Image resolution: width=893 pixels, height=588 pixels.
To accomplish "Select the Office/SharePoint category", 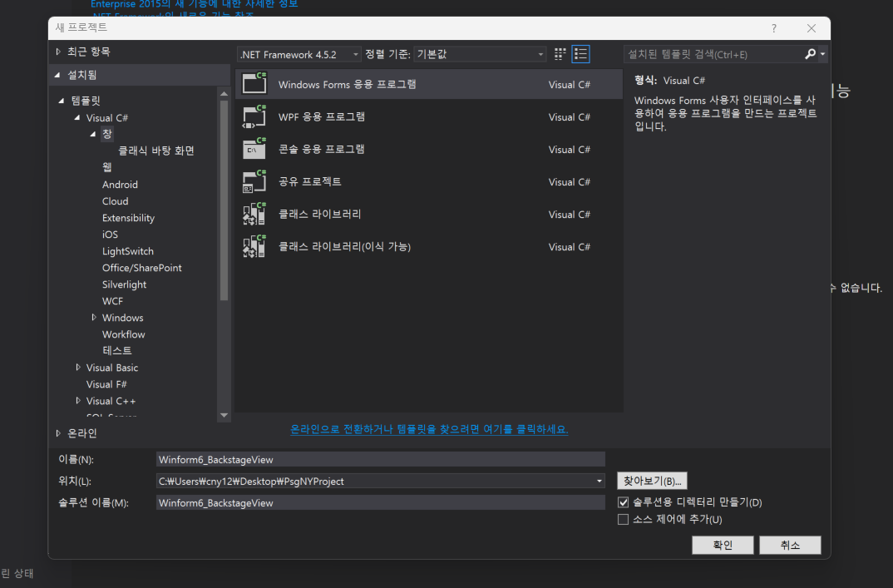I will [142, 268].
